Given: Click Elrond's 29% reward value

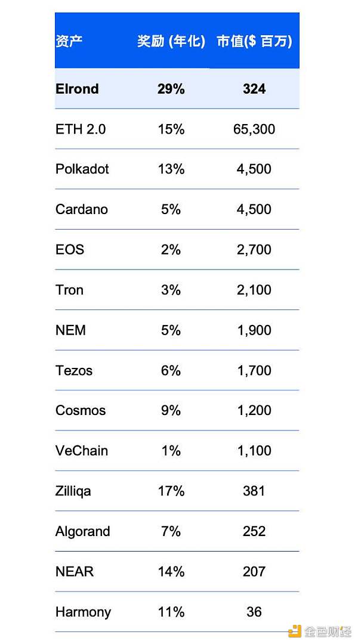Looking at the screenshot, I should 171,89.
